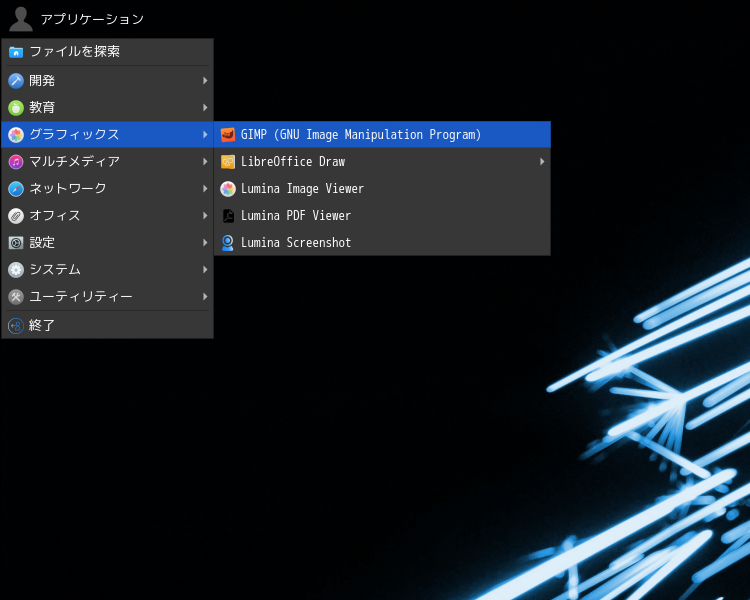This screenshot has width=750, height=600.
Task: Expand the 教育 submenu arrow
Action: tap(205, 108)
